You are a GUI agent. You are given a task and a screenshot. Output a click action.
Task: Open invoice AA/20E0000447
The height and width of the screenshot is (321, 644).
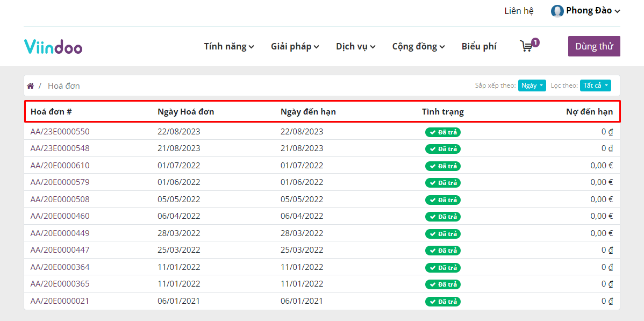(60, 250)
